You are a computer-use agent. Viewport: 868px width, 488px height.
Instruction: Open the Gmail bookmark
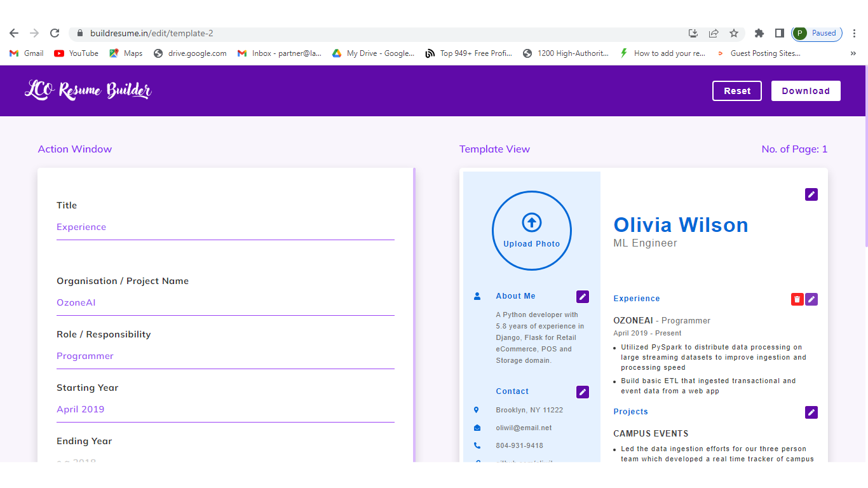point(27,53)
